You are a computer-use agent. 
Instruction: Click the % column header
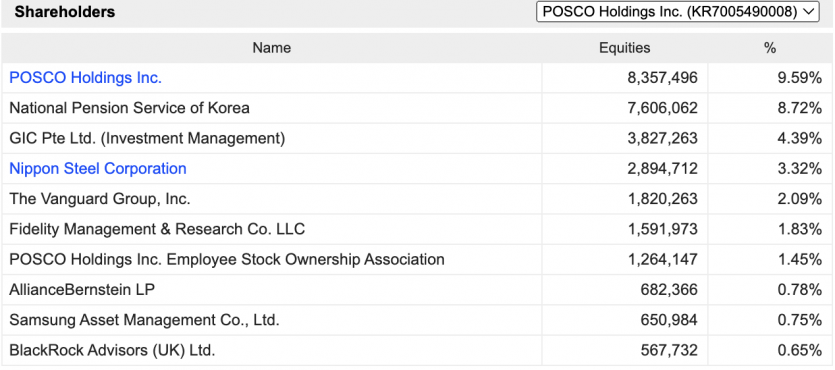pyautogui.click(x=769, y=48)
